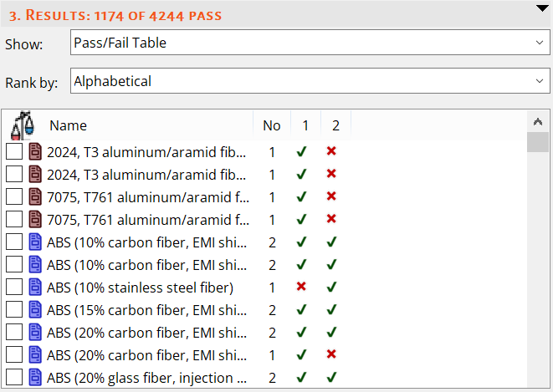Click the green pass checkmark for ABS 15% carbon fiber stage 1
553x392 pixels.
[302, 309]
